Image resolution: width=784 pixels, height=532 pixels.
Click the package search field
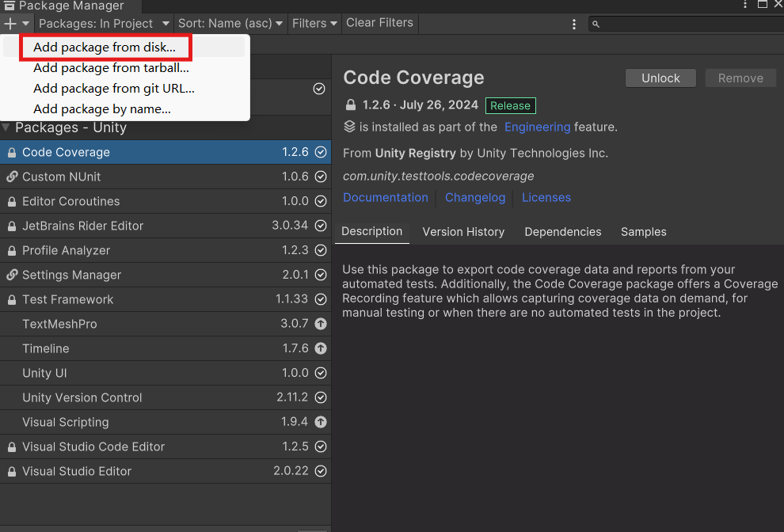(687, 24)
